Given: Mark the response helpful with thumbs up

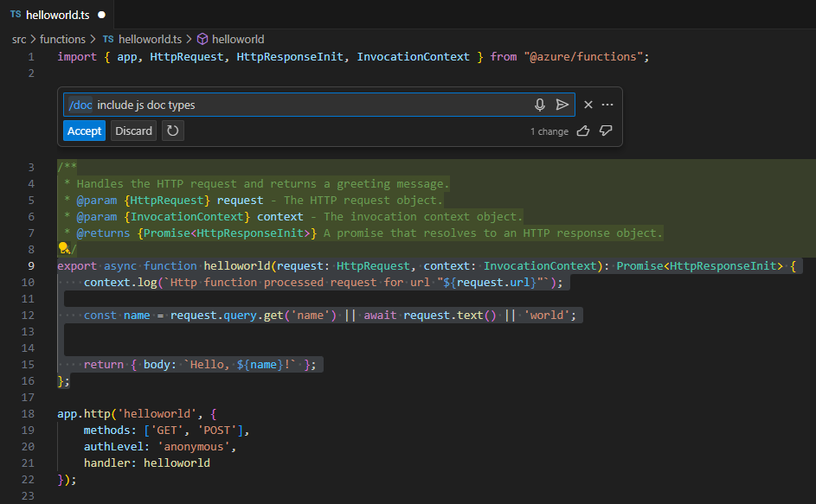Looking at the screenshot, I should click(x=583, y=131).
